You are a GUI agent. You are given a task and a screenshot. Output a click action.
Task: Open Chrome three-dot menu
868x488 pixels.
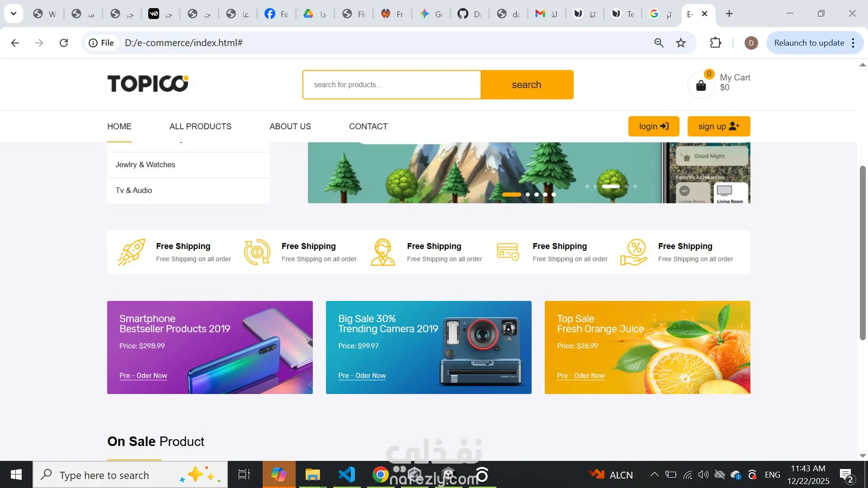click(x=853, y=43)
